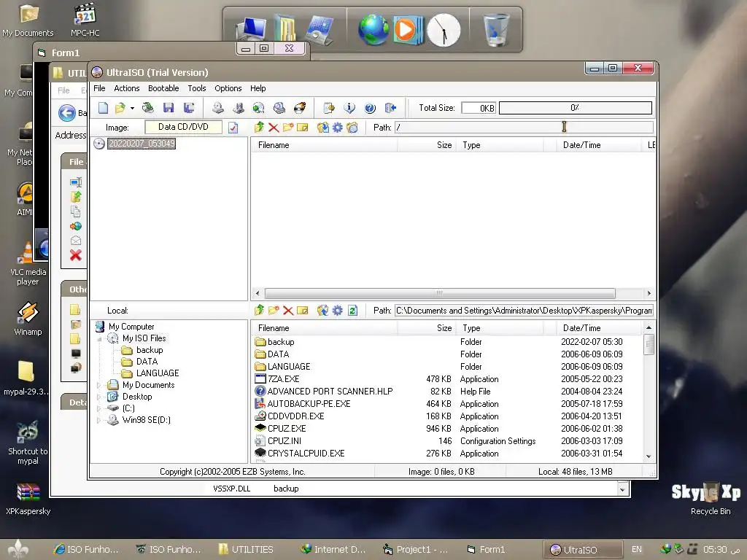Select CPUZ.INI in the local file list

[x=285, y=441]
